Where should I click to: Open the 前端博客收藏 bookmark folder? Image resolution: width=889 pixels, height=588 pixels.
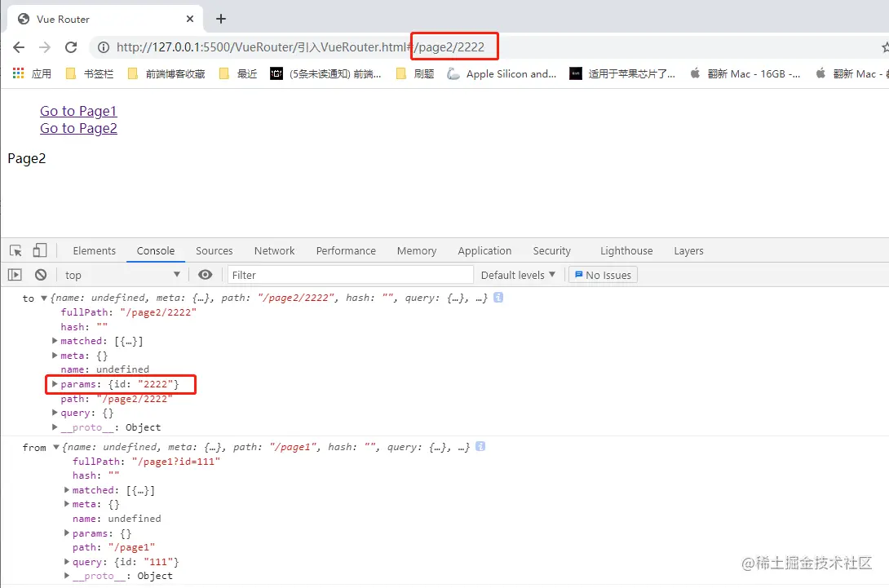point(166,73)
